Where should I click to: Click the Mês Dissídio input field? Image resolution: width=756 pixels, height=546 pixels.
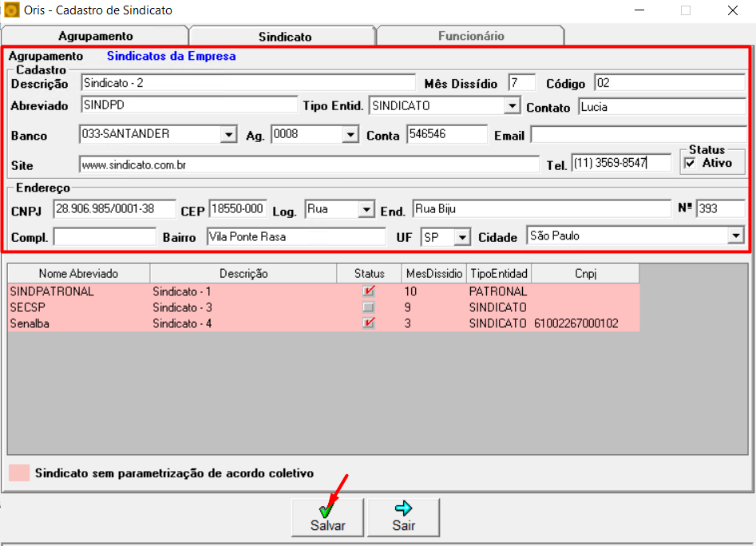[521, 83]
